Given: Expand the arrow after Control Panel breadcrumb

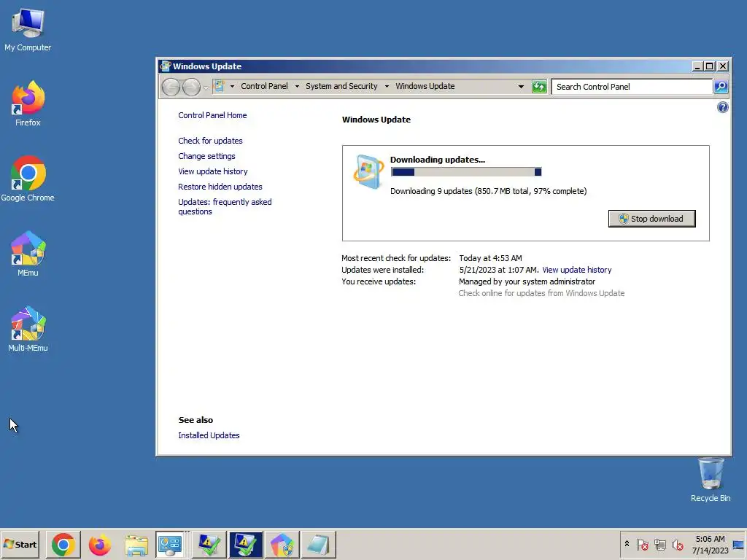Looking at the screenshot, I should coord(297,86).
